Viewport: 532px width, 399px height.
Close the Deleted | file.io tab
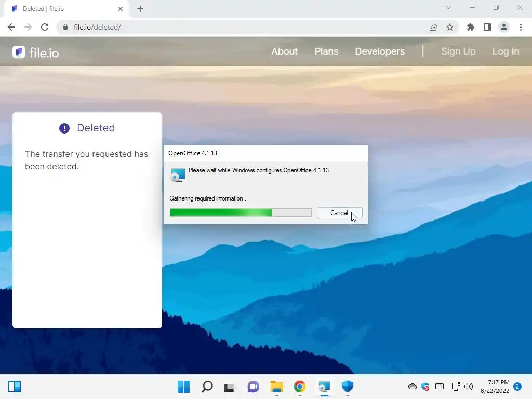pos(121,9)
